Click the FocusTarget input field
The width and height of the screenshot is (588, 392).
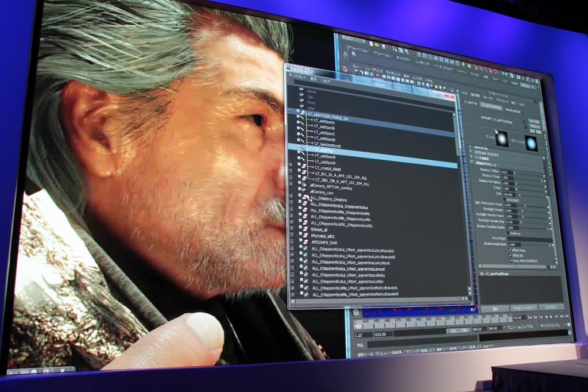coord(530,239)
